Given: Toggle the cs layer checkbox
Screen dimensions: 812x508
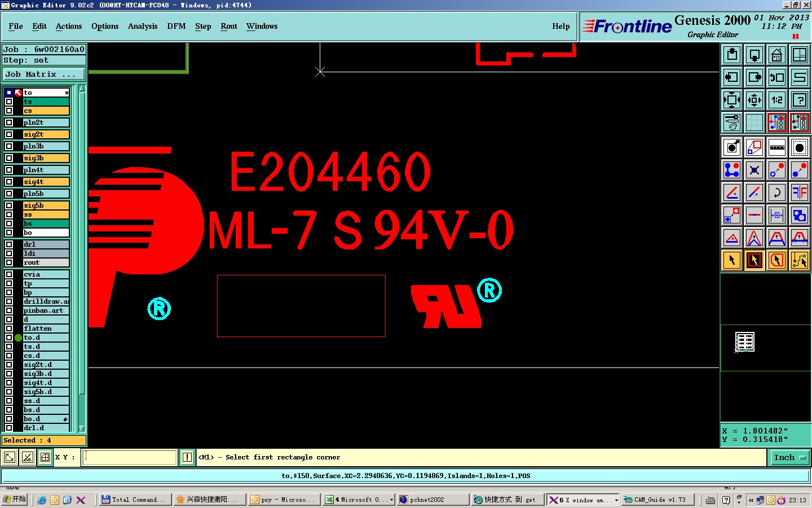Looking at the screenshot, I should [x=9, y=111].
